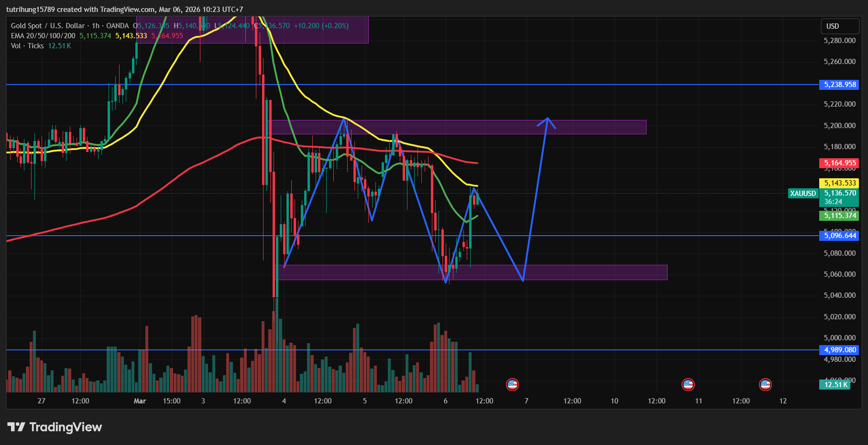
Task: Open the US flag event icon between days 11 and 12
Action: pos(765,384)
